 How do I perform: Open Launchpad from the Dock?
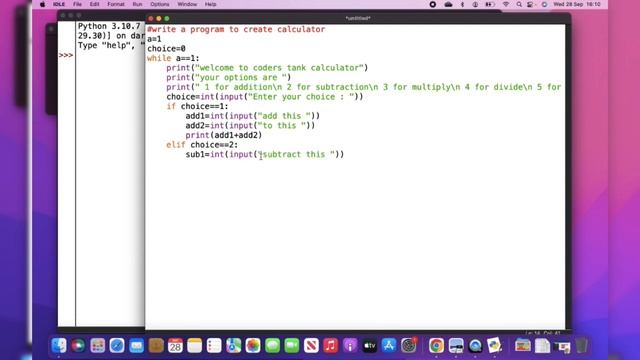98,346
